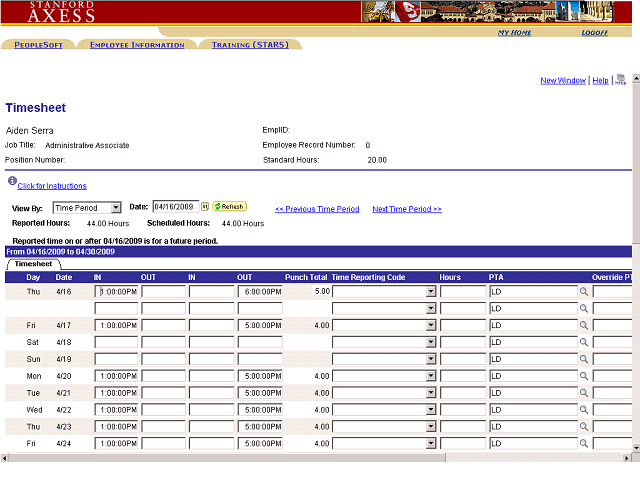Click the PTA lookup magnifier for Sat 4/18
The width and height of the screenshot is (640, 480).
[x=584, y=342]
